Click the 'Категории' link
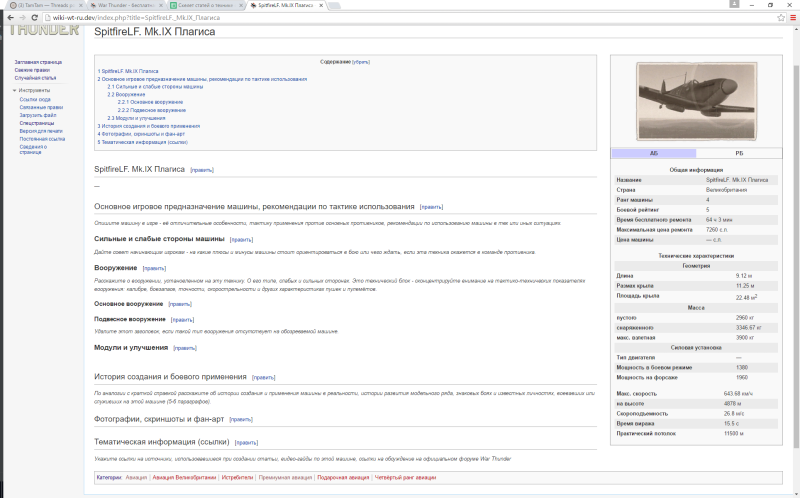Screen dimensions: 800x498 [x=109, y=478]
